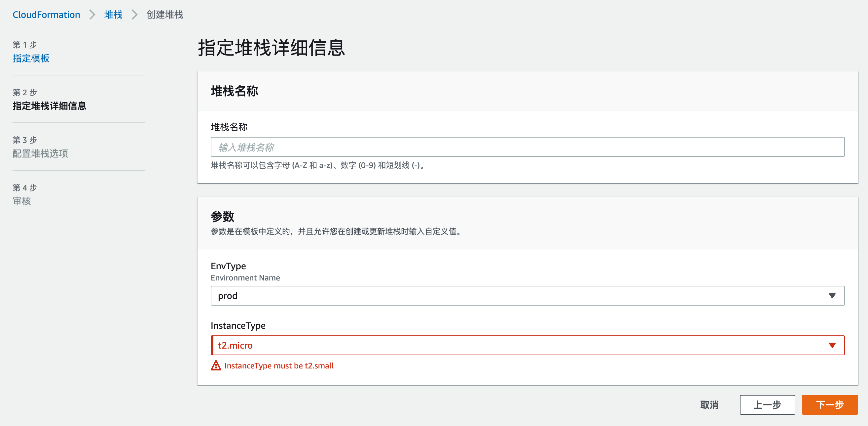Click the red warning triangle icon
The image size is (868, 426).
click(216, 365)
